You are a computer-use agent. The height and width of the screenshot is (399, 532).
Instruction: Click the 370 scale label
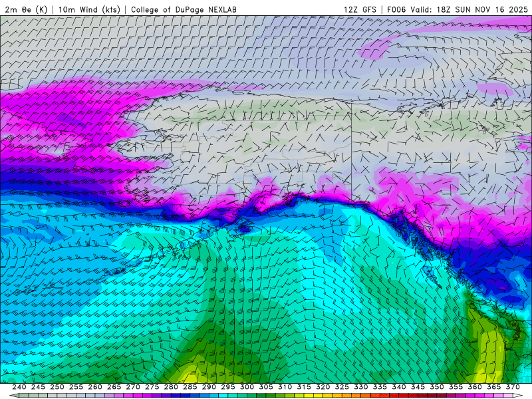point(513,387)
